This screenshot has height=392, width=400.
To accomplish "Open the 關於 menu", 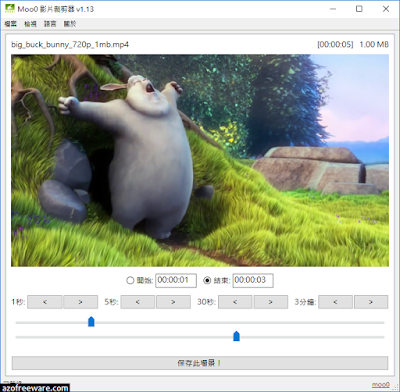I will click(70, 24).
